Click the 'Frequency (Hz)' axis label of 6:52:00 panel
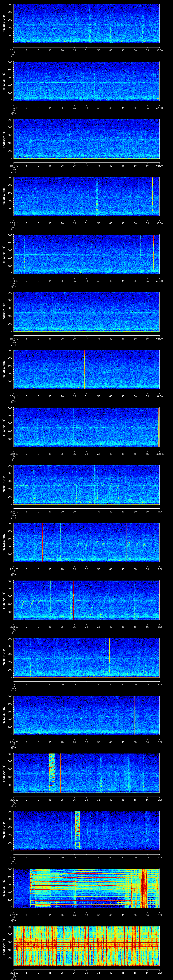The width and height of the screenshot is (173, 980). coord(4,24)
